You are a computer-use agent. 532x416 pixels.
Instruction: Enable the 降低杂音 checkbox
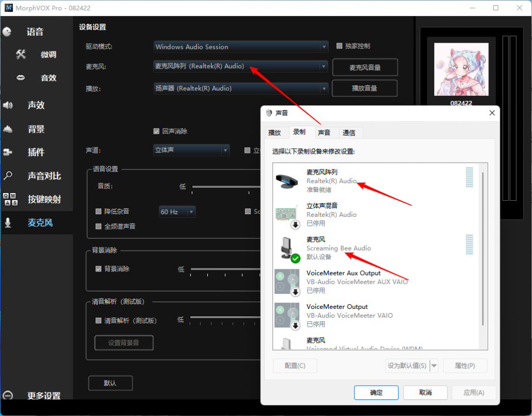pos(98,211)
